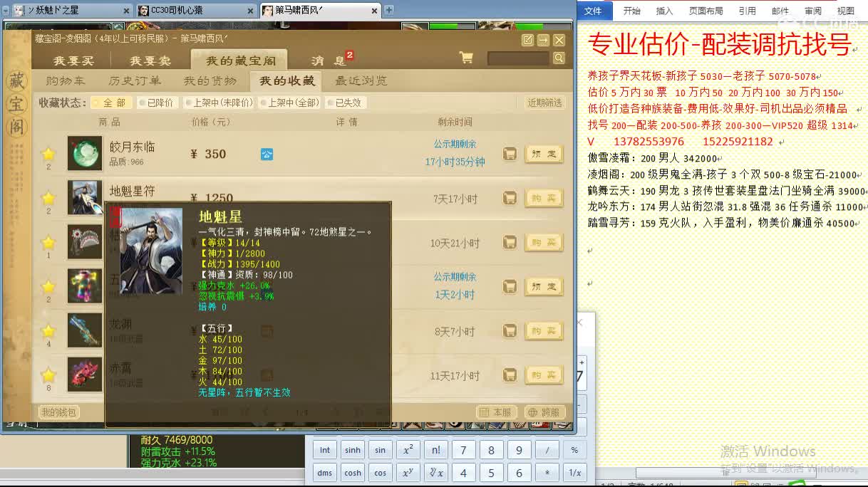Toggle the star icon on the 龙渊 row

click(48, 330)
